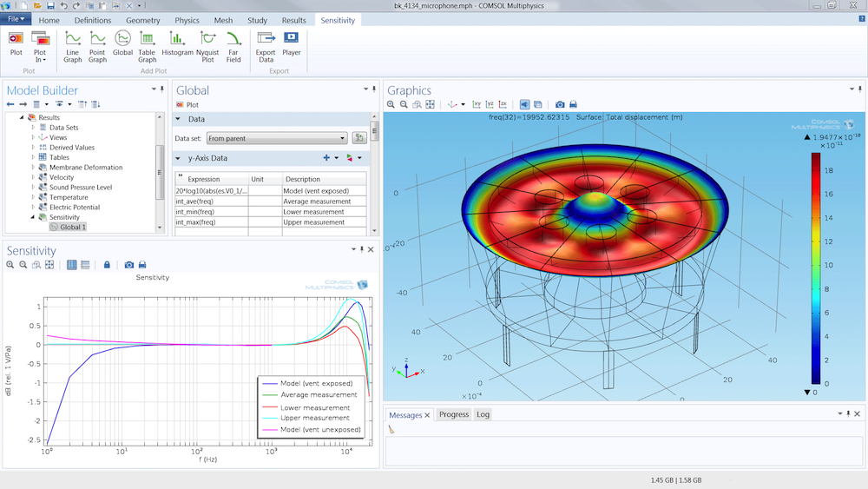868x489 pixels.
Task: Toggle x-axis log scale in Sensitivity toolbar
Action: pyautogui.click(x=72, y=265)
